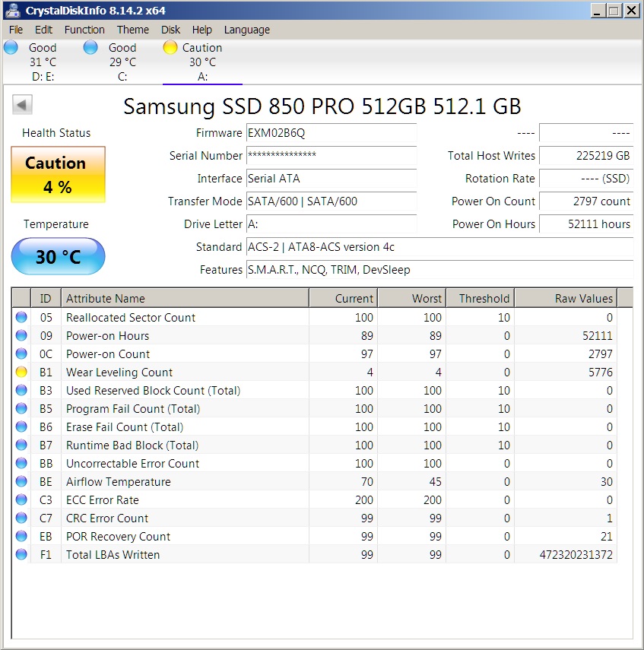This screenshot has height=650, width=644.
Task: Select the ECC Error Rate current value 200
Action: pos(364,500)
